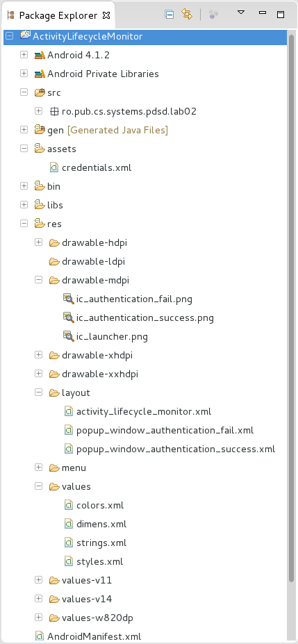Collapse the layout folder

39,393
